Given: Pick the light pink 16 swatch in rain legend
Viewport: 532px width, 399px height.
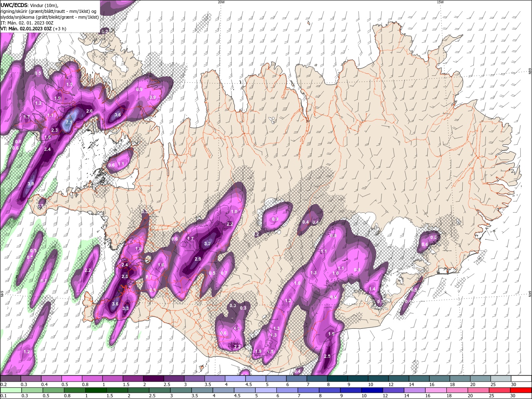Looking at the screenshot, I should click(x=436, y=390).
